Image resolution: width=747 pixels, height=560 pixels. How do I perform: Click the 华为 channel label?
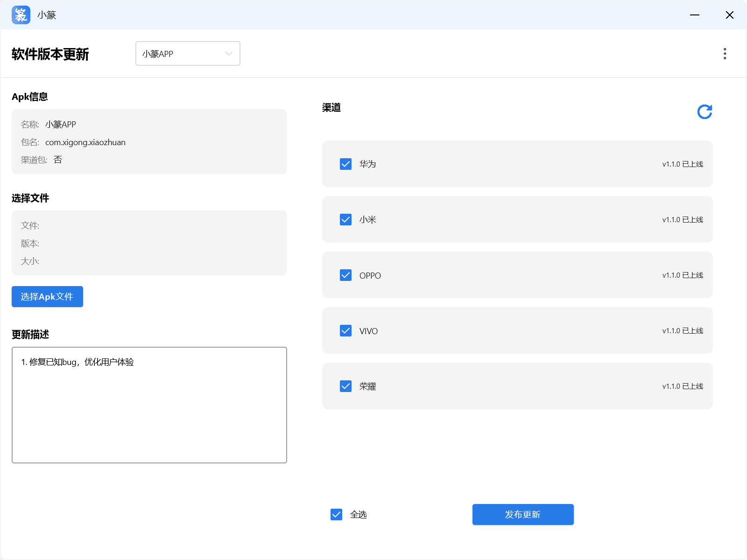point(368,164)
